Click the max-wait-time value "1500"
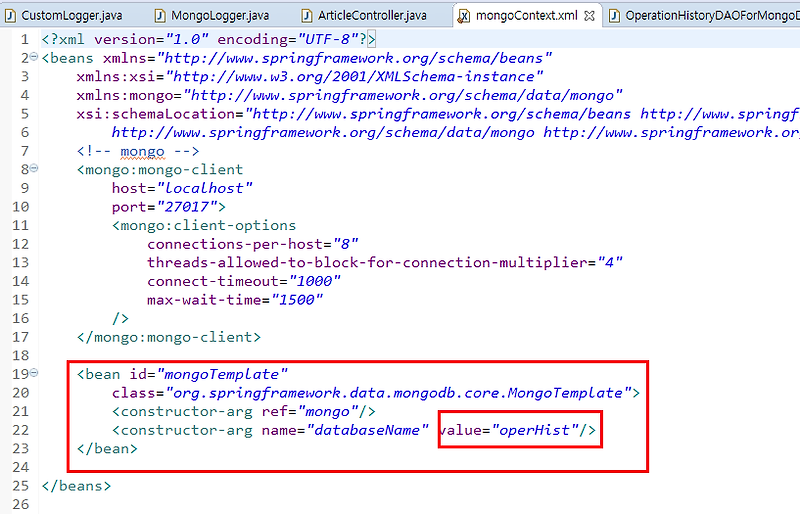Viewport: 800px width, 514px height. coord(297,300)
